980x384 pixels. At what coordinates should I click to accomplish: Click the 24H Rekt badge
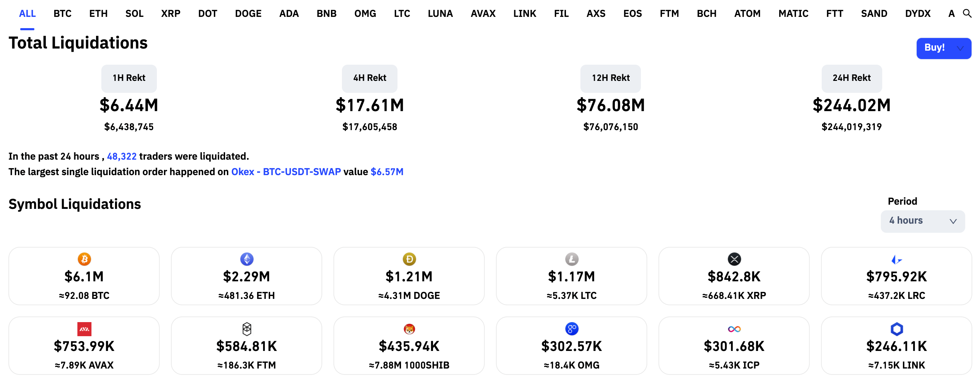pyautogui.click(x=851, y=78)
